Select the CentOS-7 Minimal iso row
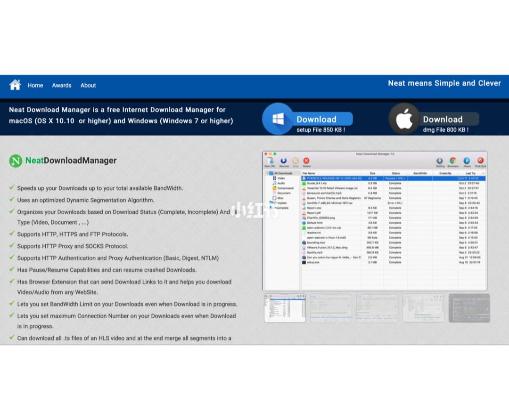 click(x=394, y=203)
